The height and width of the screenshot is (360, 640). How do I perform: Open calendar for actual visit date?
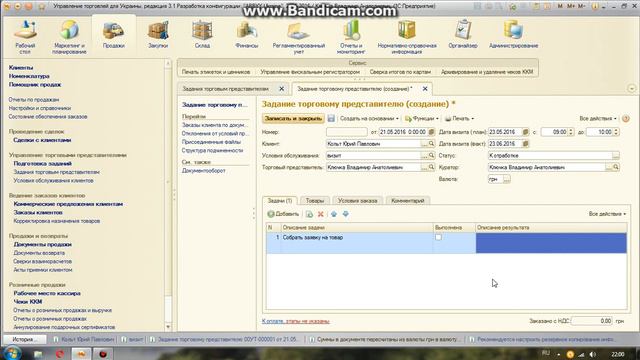pyautogui.click(x=526, y=144)
